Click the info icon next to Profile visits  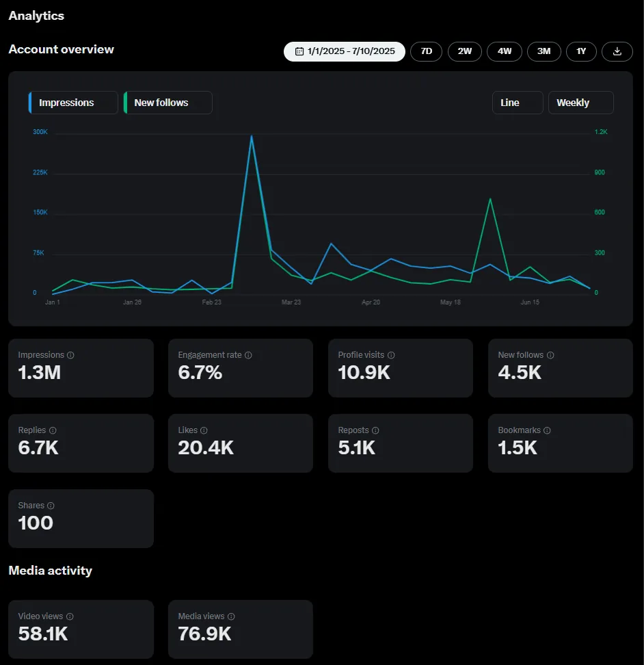391,355
